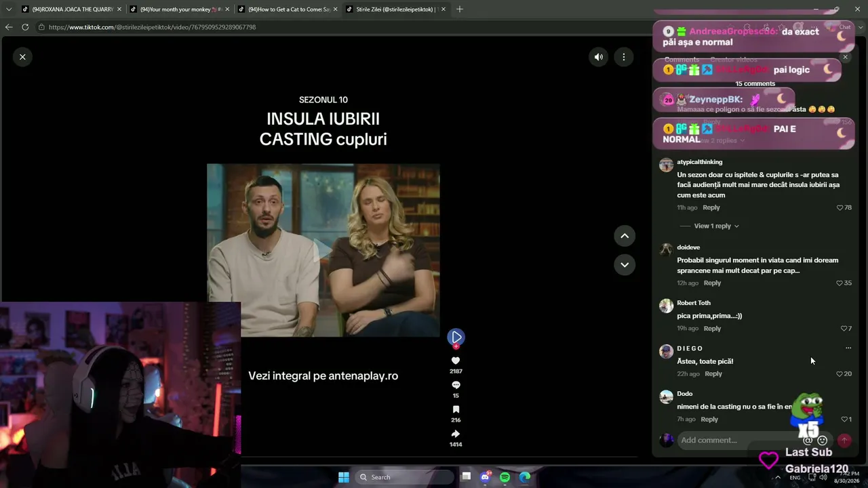Go back in the browser
The image size is (868, 488).
9,27
